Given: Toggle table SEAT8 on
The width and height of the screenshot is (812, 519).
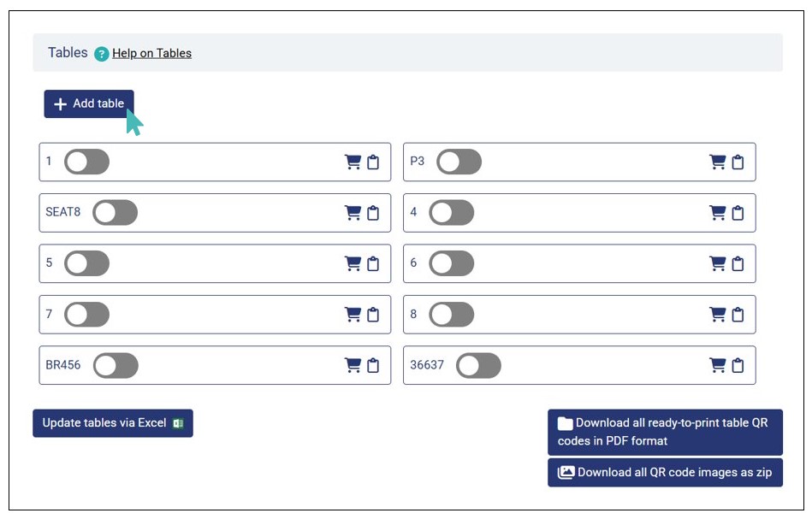Looking at the screenshot, I should pyautogui.click(x=115, y=213).
